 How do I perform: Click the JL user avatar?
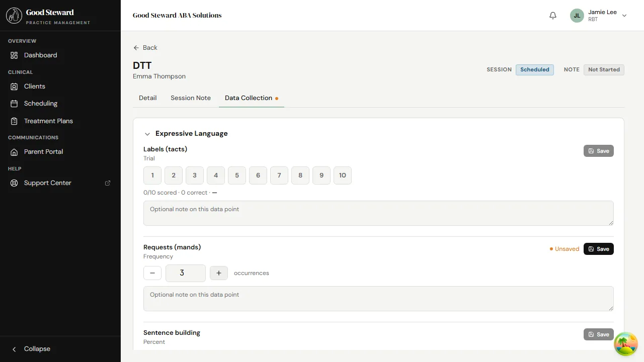(x=577, y=16)
